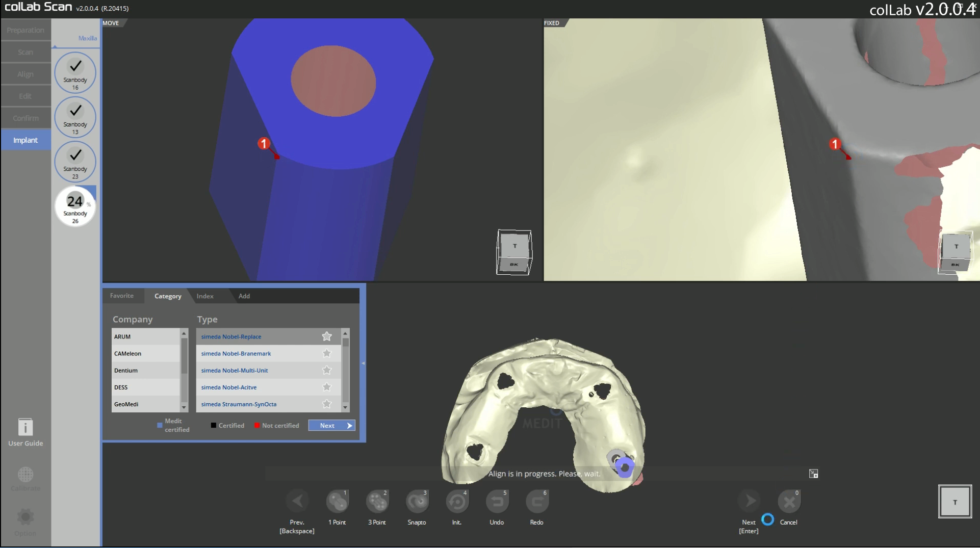
Task: Select GeoMedi company
Action: tap(146, 404)
